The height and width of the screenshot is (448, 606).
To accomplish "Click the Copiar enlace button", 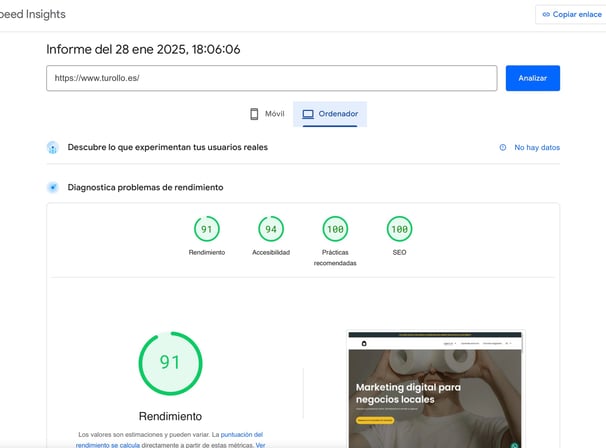I will (x=571, y=14).
